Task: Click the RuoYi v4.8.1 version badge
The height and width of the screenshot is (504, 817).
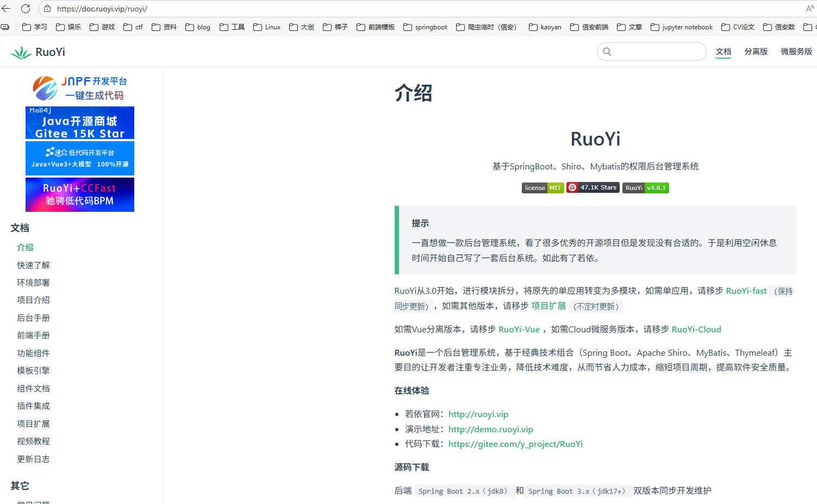Action: (x=646, y=188)
